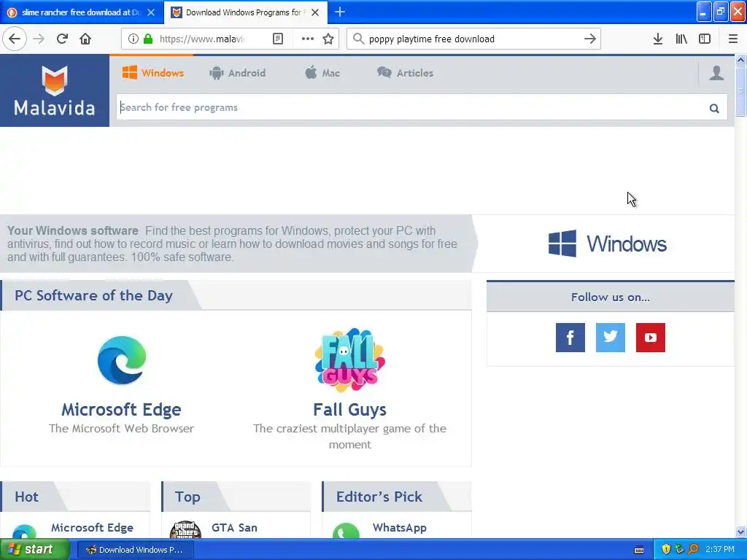Open the Library toolbar icon
This screenshot has width=747, height=560.
(x=681, y=39)
